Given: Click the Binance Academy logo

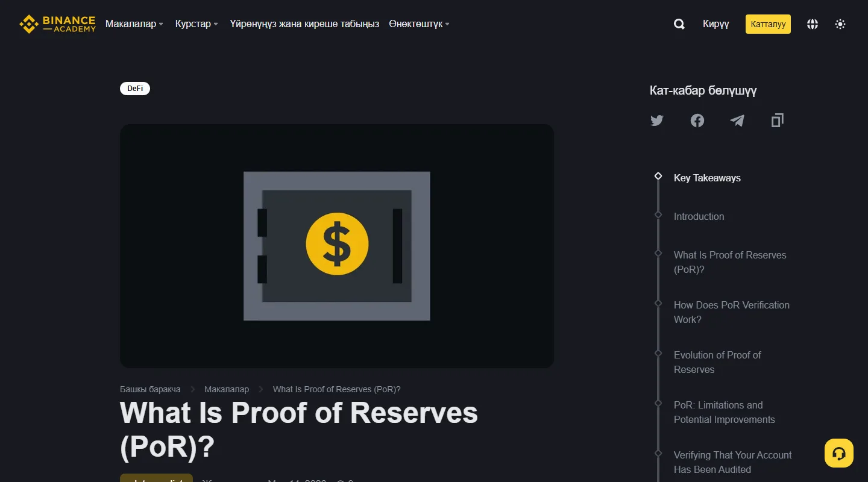Looking at the screenshot, I should (x=58, y=24).
